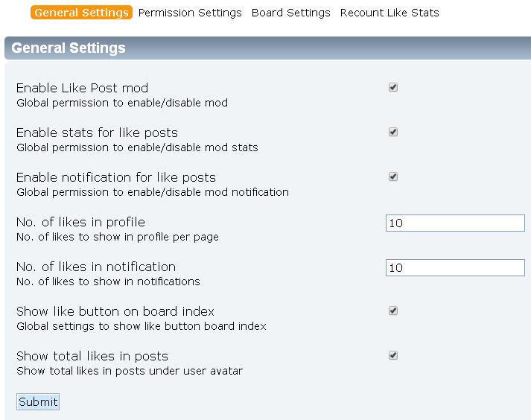
Task: Toggle the like button on board index checkbox
Action: pyautogui.click(x=393, y=311)
